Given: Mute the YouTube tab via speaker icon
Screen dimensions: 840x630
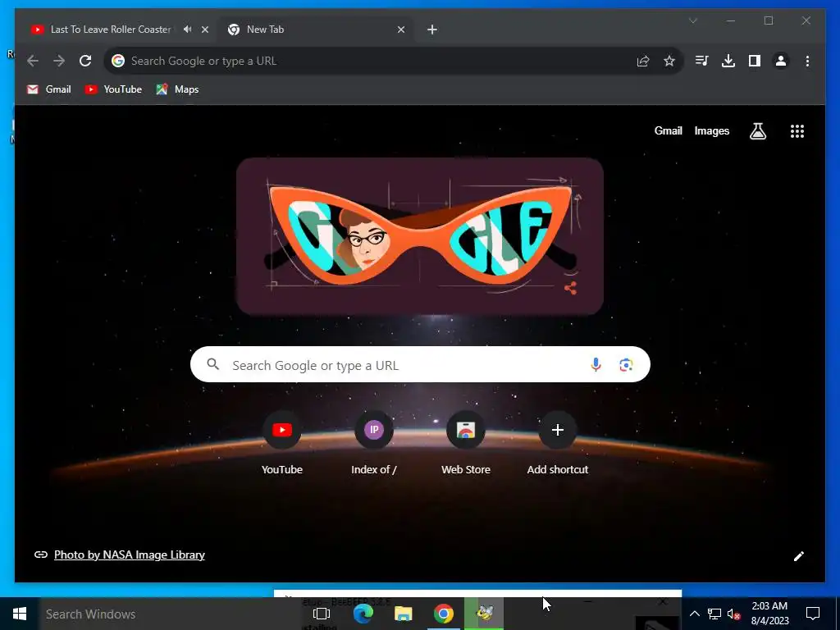Looking at the screenshot, I should pos(187,30).
